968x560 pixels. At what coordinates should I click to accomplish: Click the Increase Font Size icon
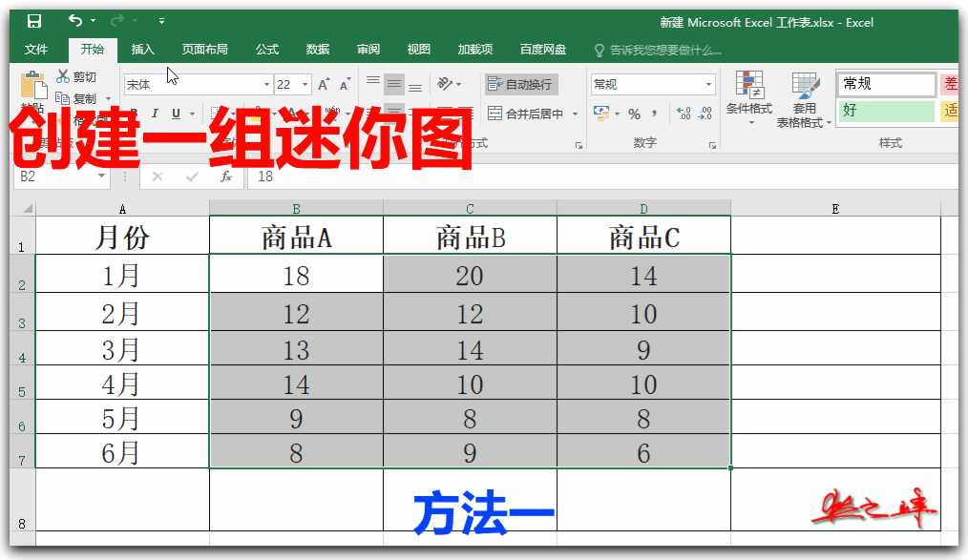click(324, 85)
